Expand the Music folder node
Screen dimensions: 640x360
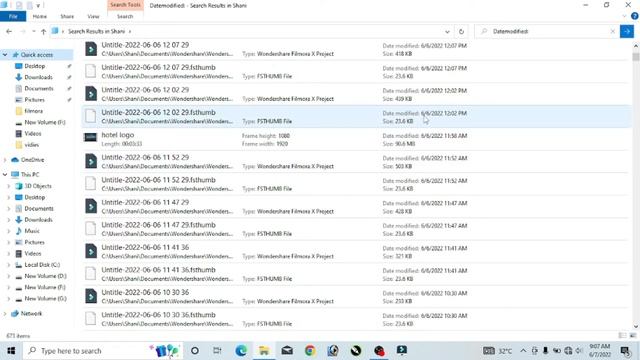[9, 231]
